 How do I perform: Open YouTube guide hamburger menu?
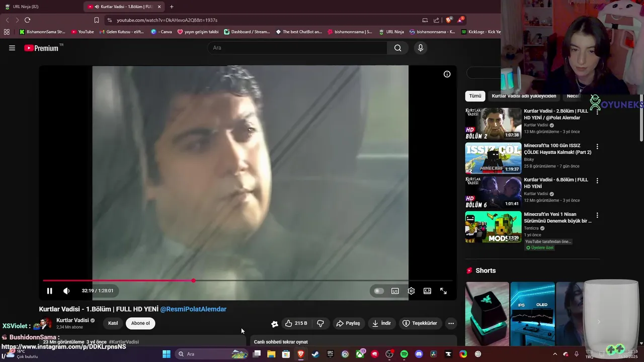pos(12,48)
